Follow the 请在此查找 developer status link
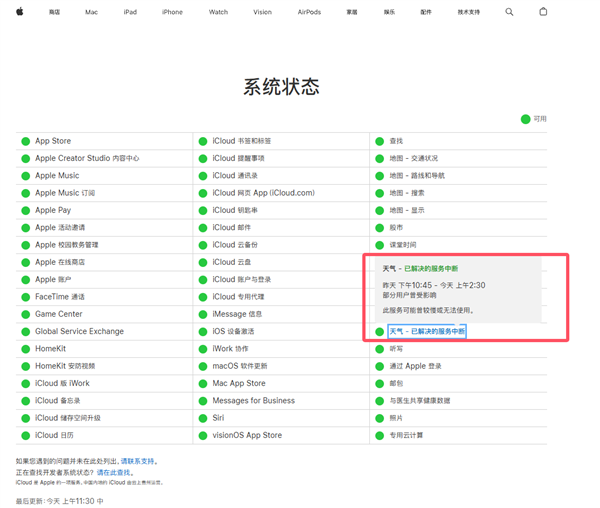 (x=114, y=472)
